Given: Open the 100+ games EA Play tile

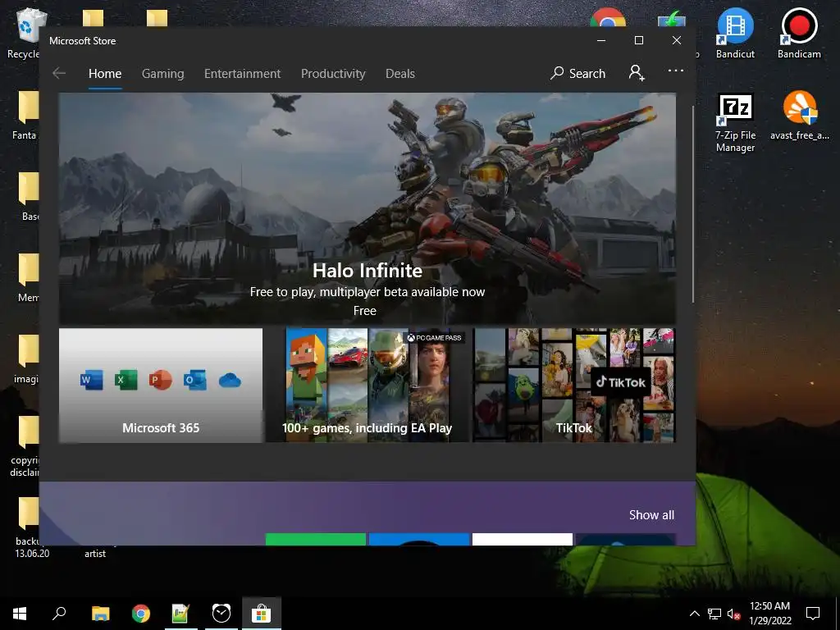Looking at the screenshot, I should point(367,386).
